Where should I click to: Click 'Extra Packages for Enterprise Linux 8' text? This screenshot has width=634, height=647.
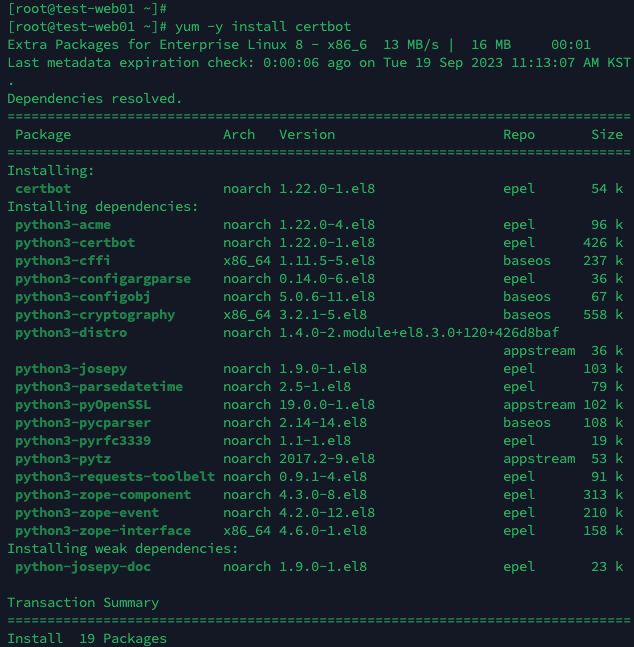tap(155, 45)
